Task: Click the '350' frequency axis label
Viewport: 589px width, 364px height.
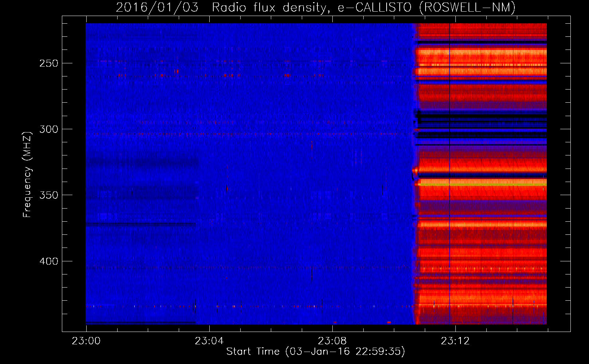Action: pos(49,195)
